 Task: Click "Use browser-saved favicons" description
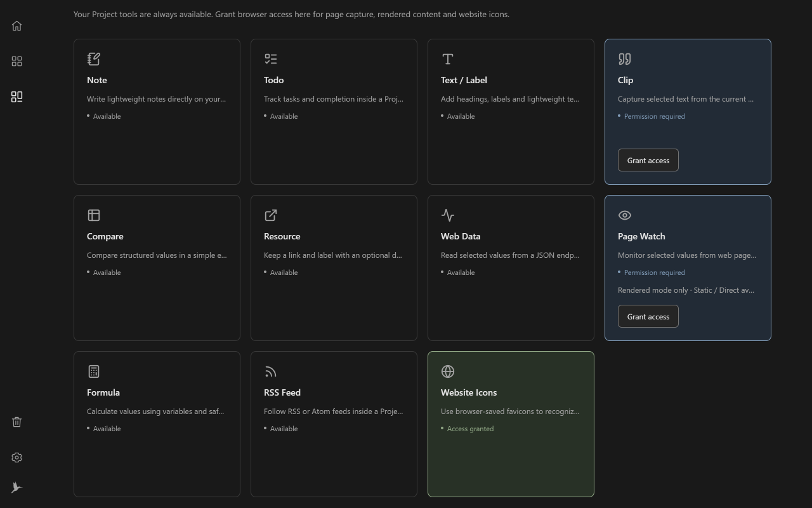(x=510, y=411)
